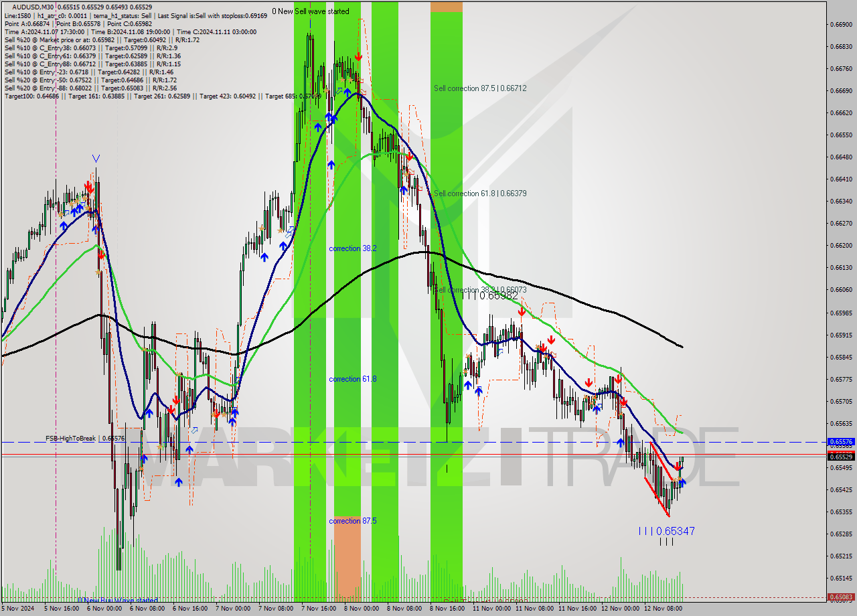Click the 0.65285 price axis label
The height and width of the screenshot is (616, 857).
[841, 534]
